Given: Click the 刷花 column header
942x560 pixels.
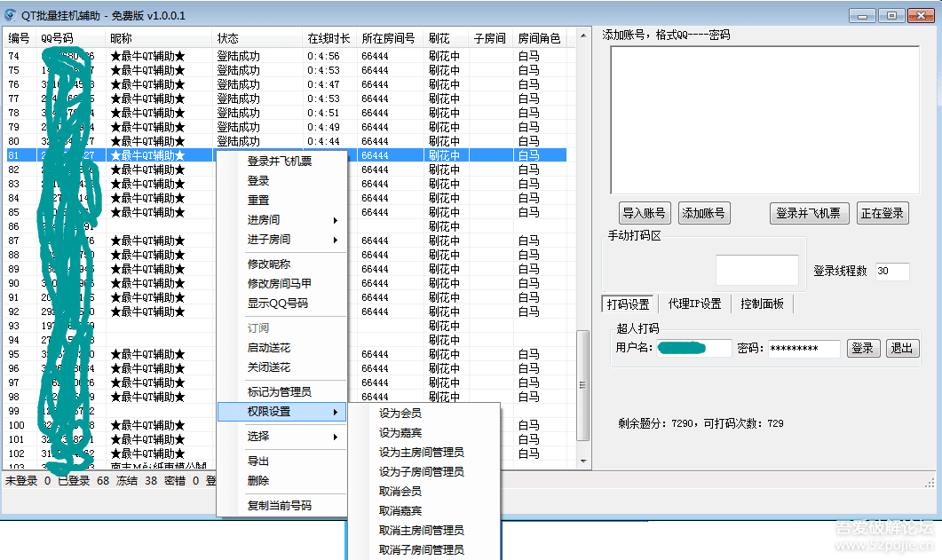Looking at the screenshot, I should pos(445,38).
